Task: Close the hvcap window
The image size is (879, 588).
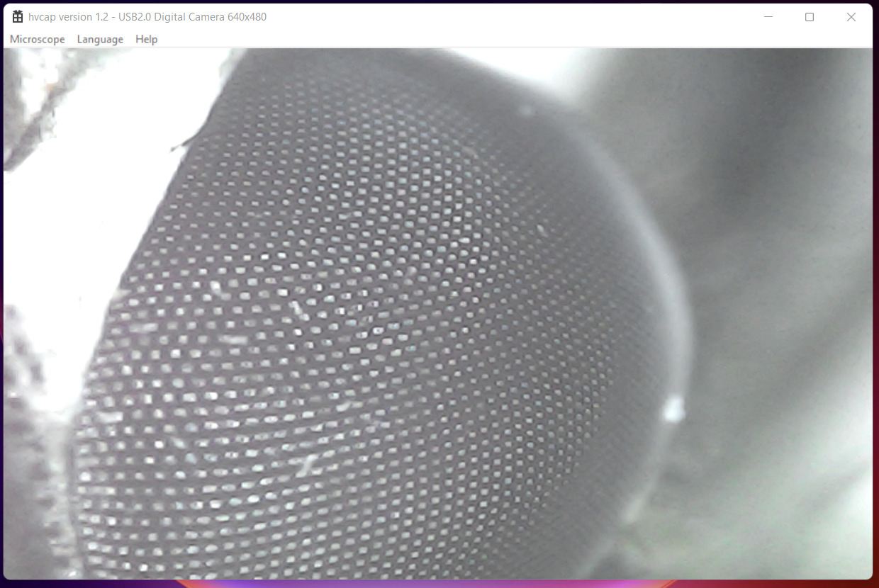Action: point(851,17)
